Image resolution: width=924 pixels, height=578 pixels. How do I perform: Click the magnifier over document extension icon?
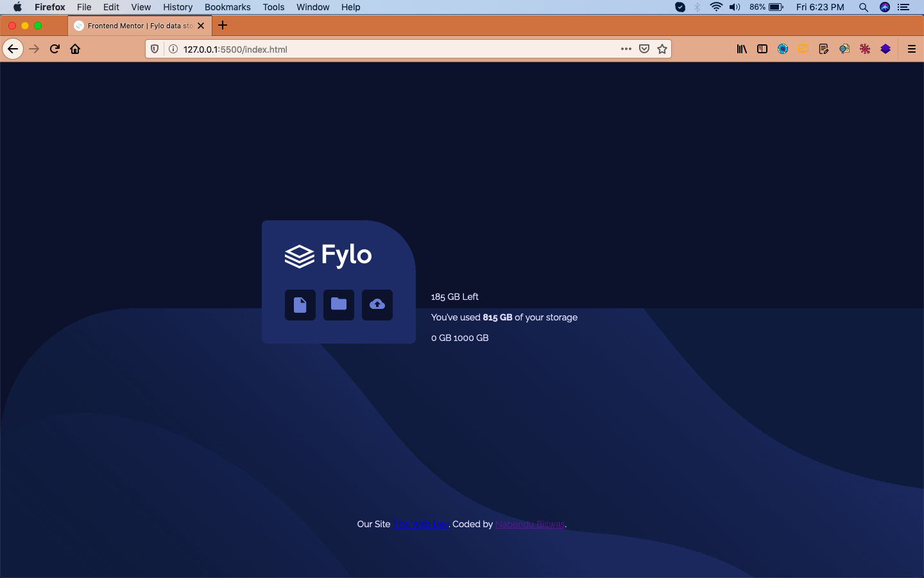tap(844, 49)
